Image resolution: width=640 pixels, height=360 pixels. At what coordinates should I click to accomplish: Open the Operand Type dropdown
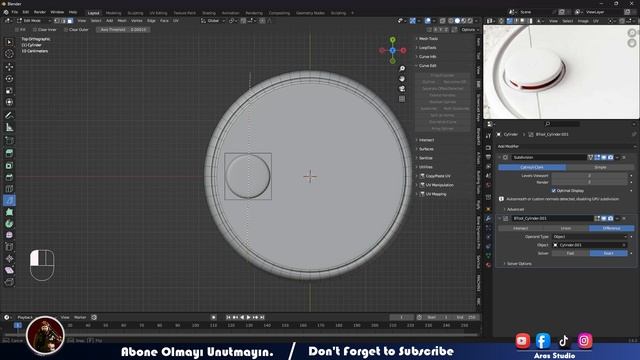click(590, 237)
